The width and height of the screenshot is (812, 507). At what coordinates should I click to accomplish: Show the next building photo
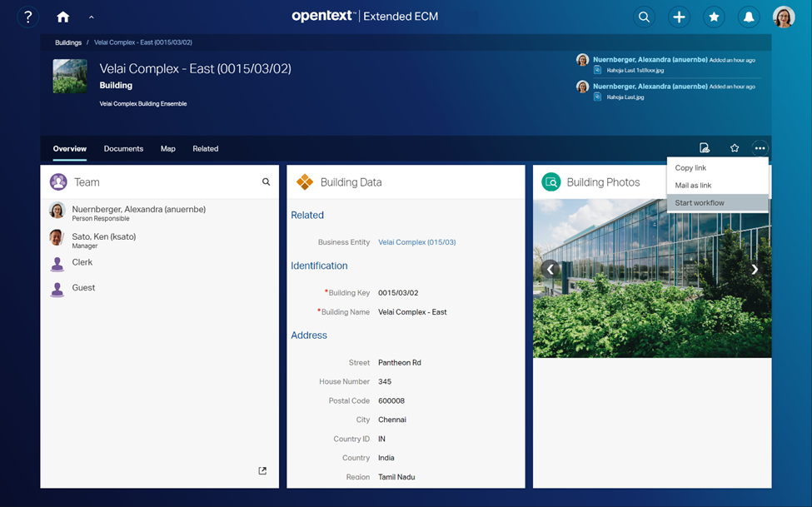[755, 269]
